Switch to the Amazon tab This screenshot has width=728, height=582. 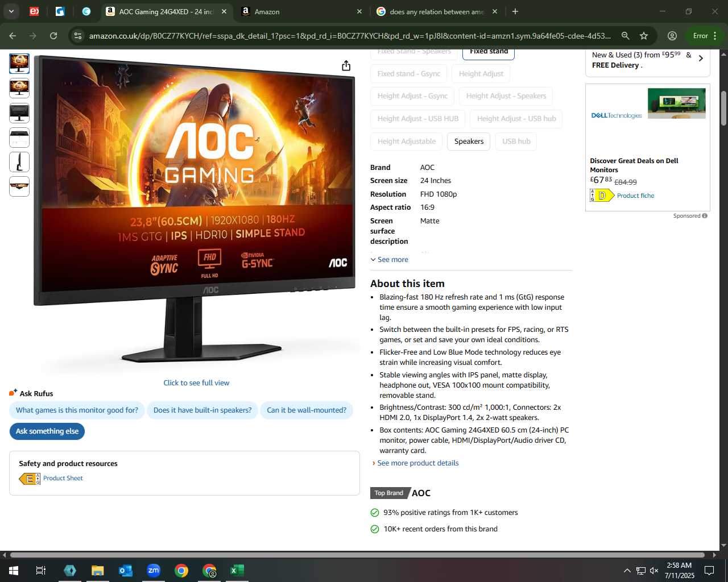coord(302,11)
